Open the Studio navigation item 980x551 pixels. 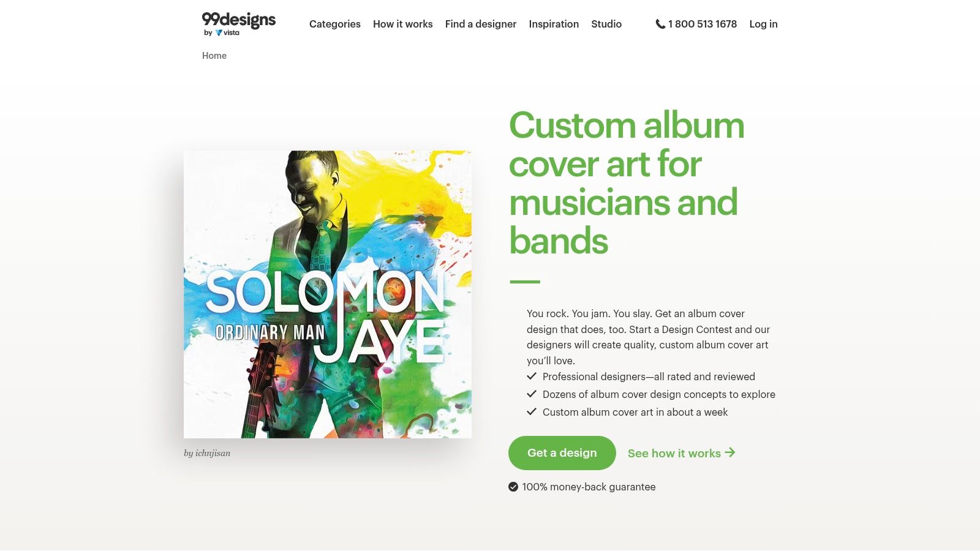606,24
